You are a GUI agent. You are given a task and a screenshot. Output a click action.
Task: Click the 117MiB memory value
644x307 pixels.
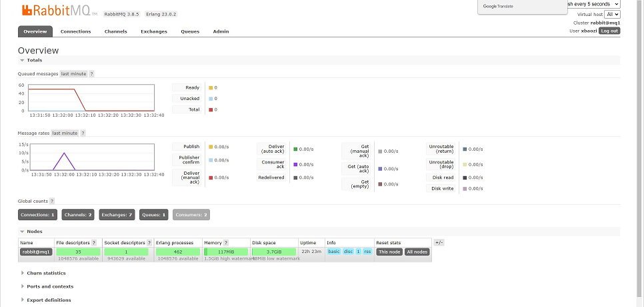(x=226, y=252)
